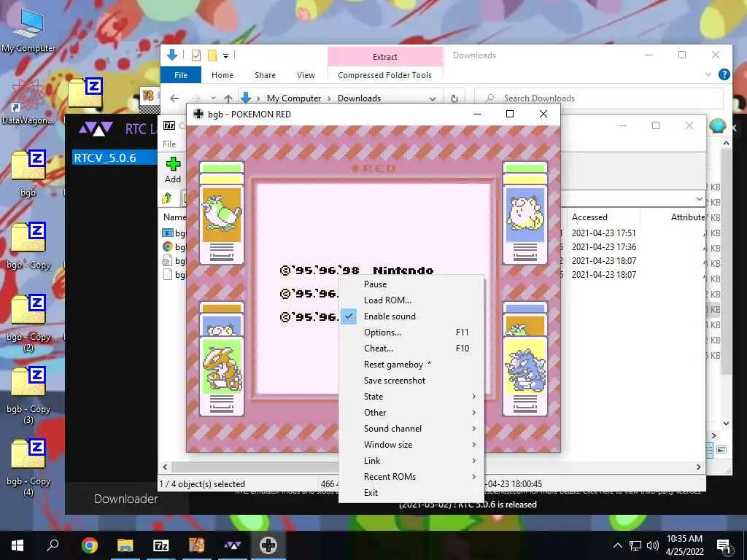Click the Search Downloads field
The height and width of the screenshot is (560, 747).
click(599, 98)
